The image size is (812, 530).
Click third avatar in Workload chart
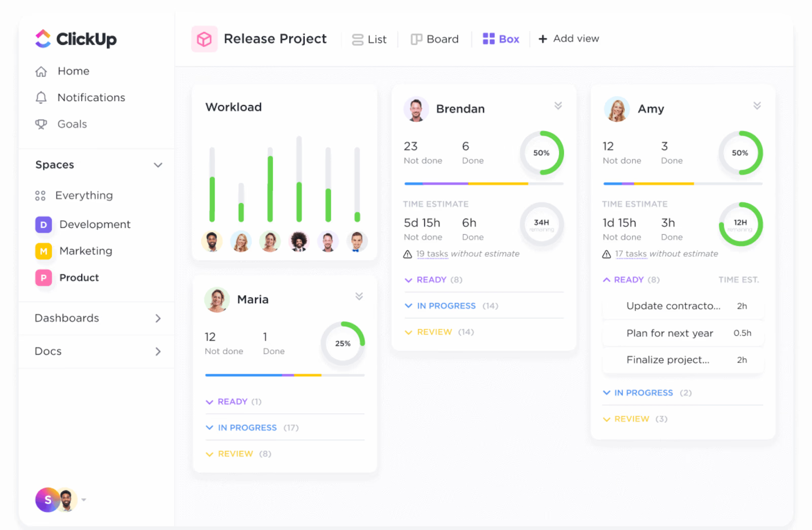pos(269,241)
